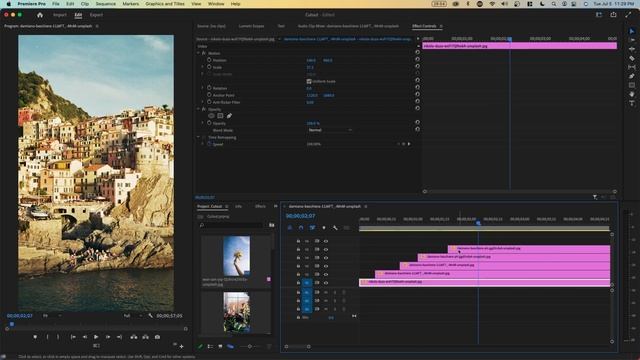Screen dimensions: 640x360
Task: Switch project panel to freeform view
Action: (230, 347)
